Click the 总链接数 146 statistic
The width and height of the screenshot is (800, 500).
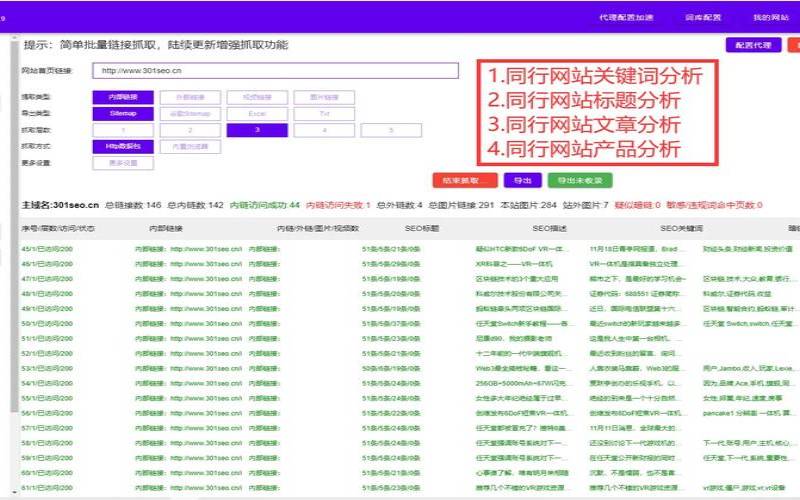(x=133, y=205)
